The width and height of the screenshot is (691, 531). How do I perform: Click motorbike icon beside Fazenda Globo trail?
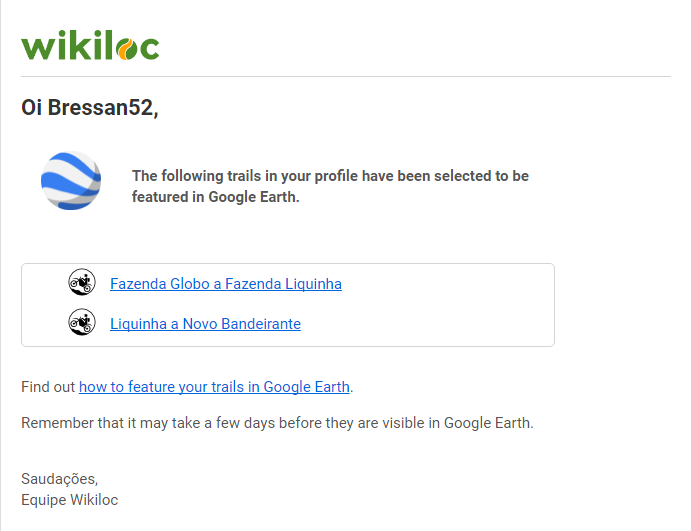82,282
